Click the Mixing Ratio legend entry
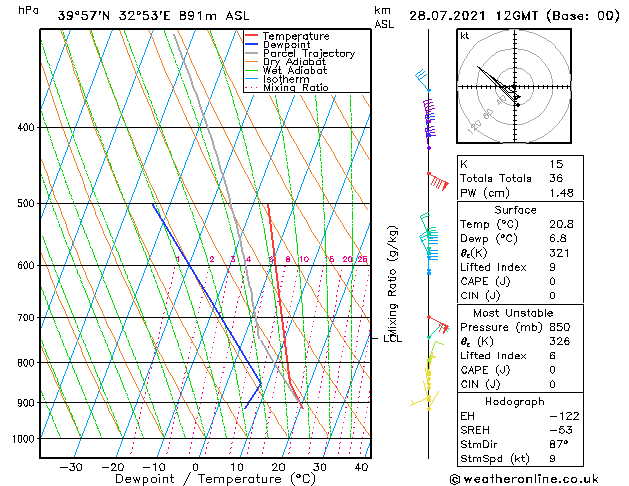Viewport: 629px width, 486px height. [295, 88]
